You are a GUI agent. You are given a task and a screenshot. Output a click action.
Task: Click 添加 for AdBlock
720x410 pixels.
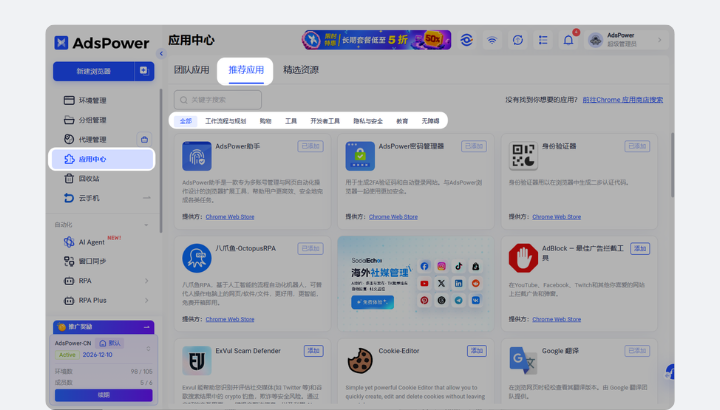(640, 248)
